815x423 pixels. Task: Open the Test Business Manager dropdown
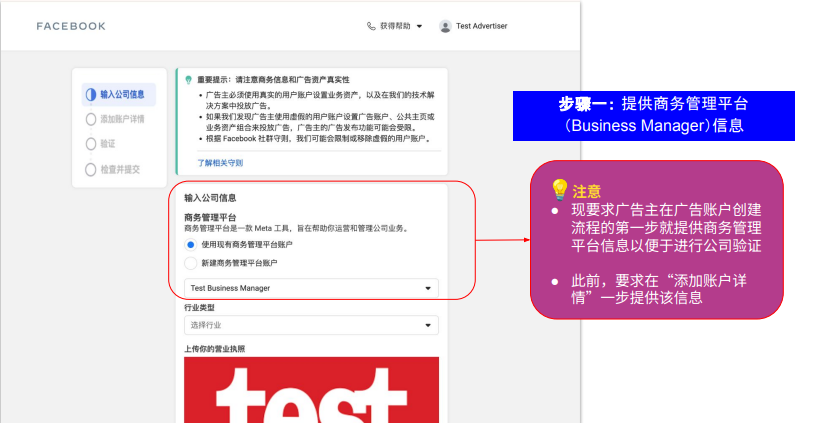(311, 288)
